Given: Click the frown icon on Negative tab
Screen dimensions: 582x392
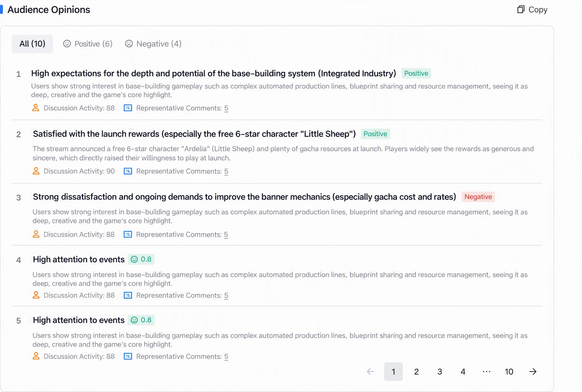Looking at the screenshot, I should (x=129, y=44).
